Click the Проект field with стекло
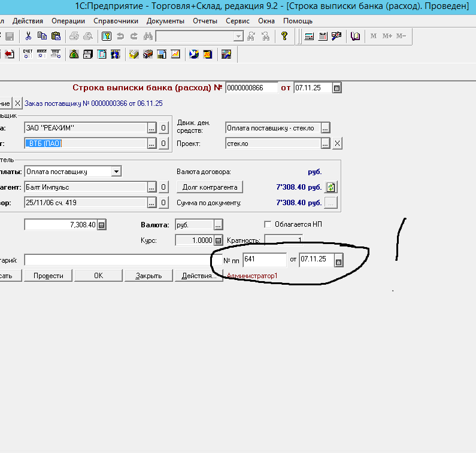 tap(273, 144)
